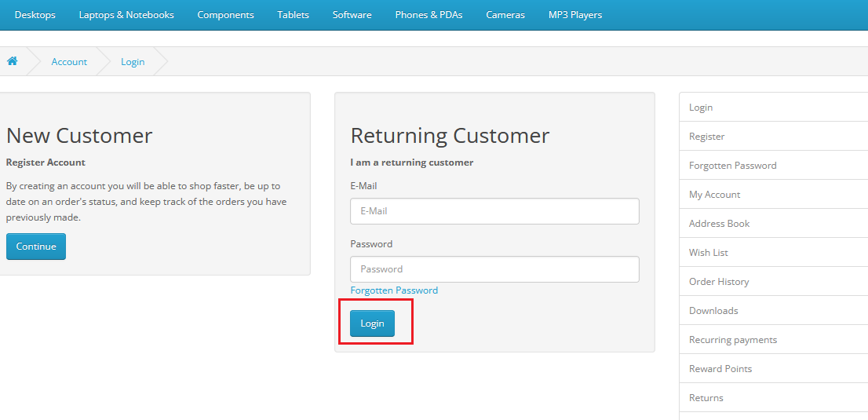The width and height of the screenshot is (868, 420).
Task: Open Recurring payments in the sidebar
Action: pyautogui.click(x=773, y=340)
